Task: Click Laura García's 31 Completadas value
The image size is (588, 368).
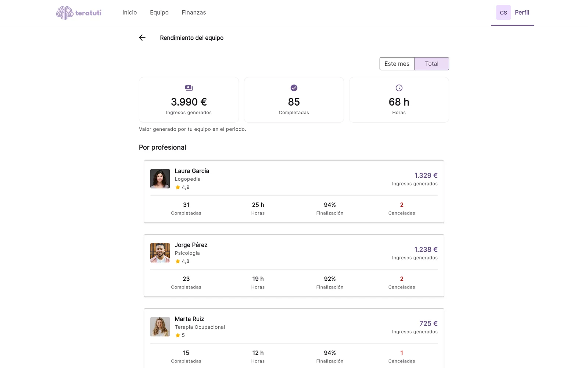Action: (x=186, y=205)
